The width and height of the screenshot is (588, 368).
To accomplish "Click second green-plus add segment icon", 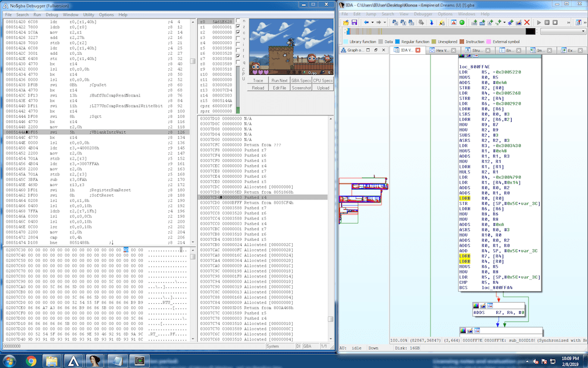I will [482, 22].
